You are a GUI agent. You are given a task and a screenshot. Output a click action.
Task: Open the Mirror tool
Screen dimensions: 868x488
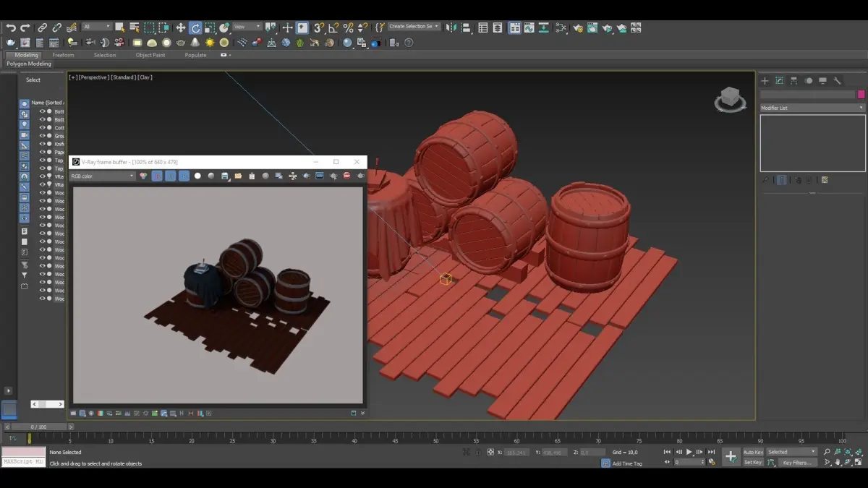451,27
